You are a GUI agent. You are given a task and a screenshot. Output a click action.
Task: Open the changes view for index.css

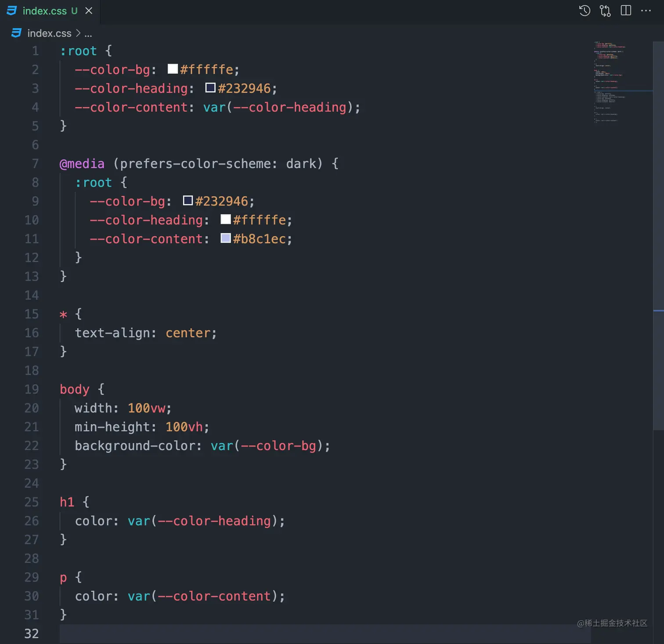605,11
